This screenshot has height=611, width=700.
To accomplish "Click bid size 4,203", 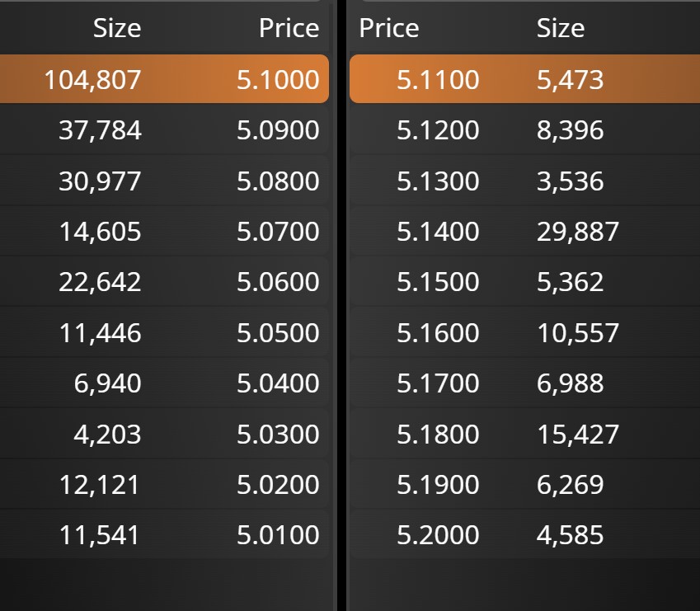I will click(107, 434).
